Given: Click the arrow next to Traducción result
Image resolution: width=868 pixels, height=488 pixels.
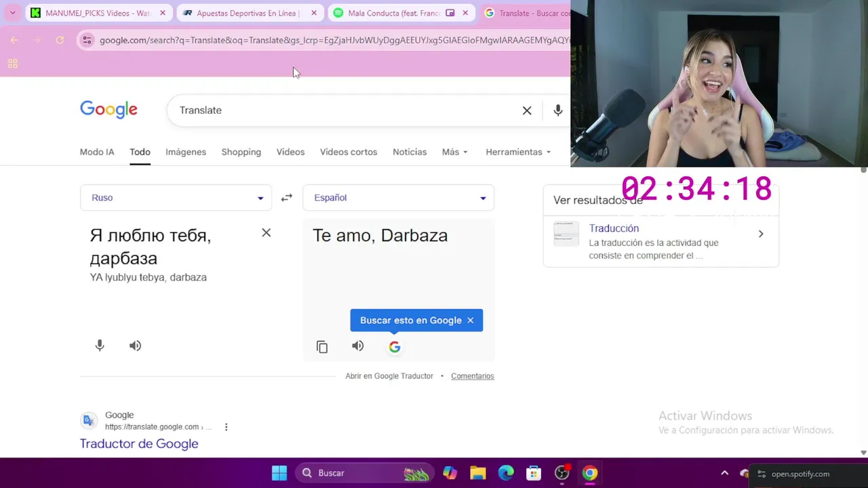Looking at the screenshot, I should pos(761,234).
